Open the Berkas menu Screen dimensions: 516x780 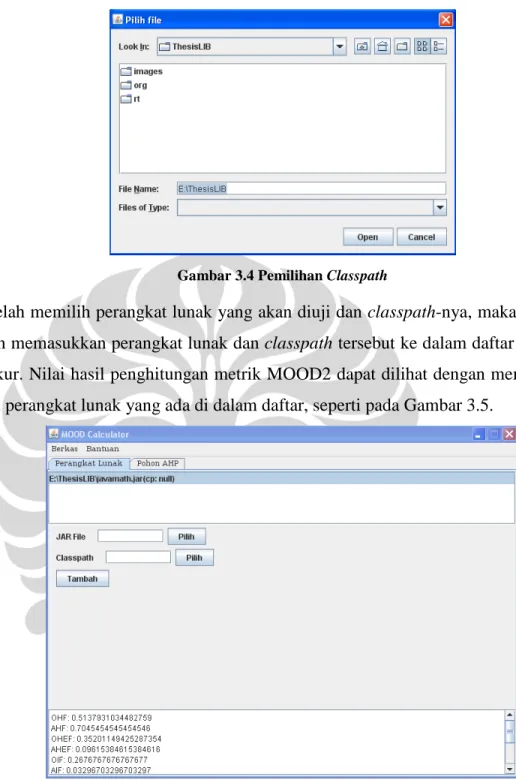[x=65, y=448]
